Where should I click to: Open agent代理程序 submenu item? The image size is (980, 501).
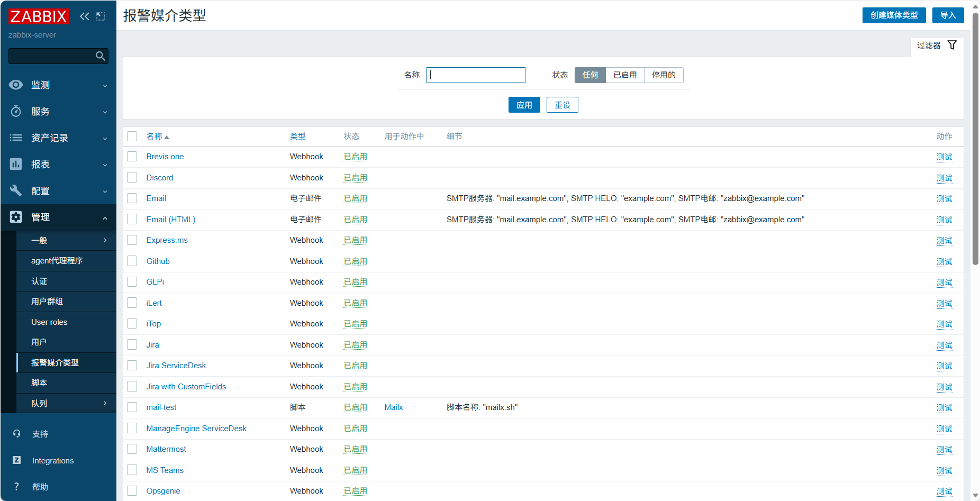pos(67,261)
